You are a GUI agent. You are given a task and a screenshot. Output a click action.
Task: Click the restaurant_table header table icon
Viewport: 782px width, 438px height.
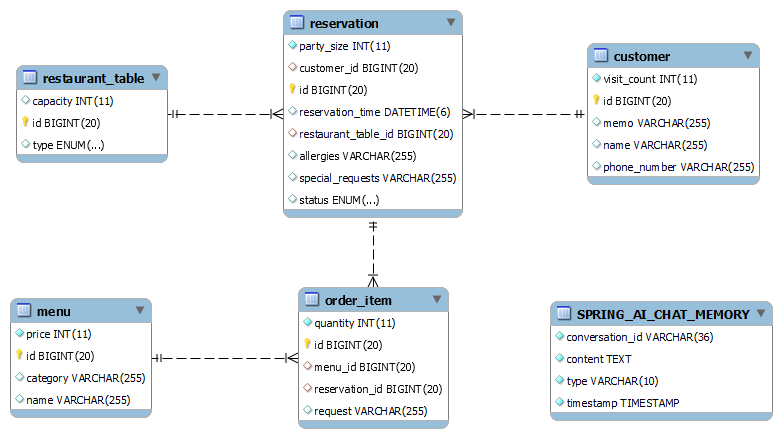tap(29, 78)
